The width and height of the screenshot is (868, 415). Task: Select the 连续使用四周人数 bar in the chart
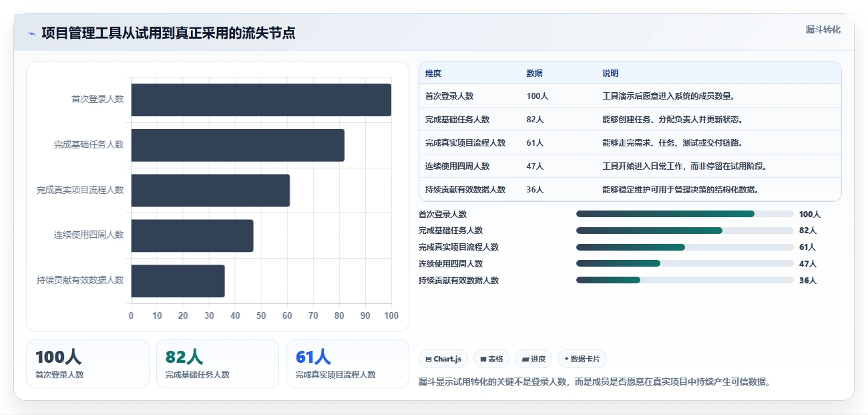pyautogui.click(x=192, y=235)
